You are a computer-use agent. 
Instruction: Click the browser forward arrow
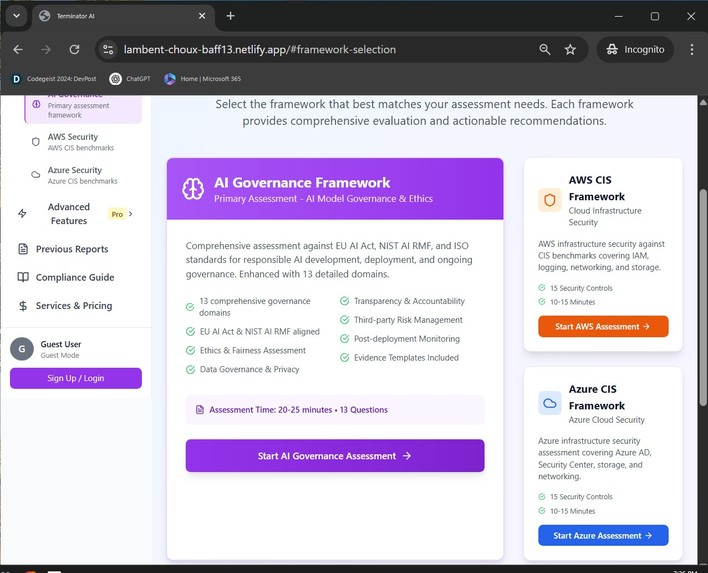tap(46, 50)
